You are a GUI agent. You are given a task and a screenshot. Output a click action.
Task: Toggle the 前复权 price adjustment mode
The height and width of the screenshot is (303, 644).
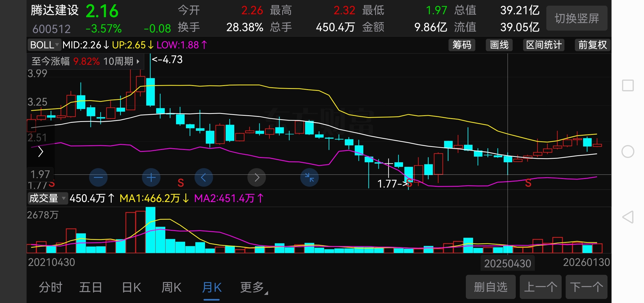[x=592, y=45]
